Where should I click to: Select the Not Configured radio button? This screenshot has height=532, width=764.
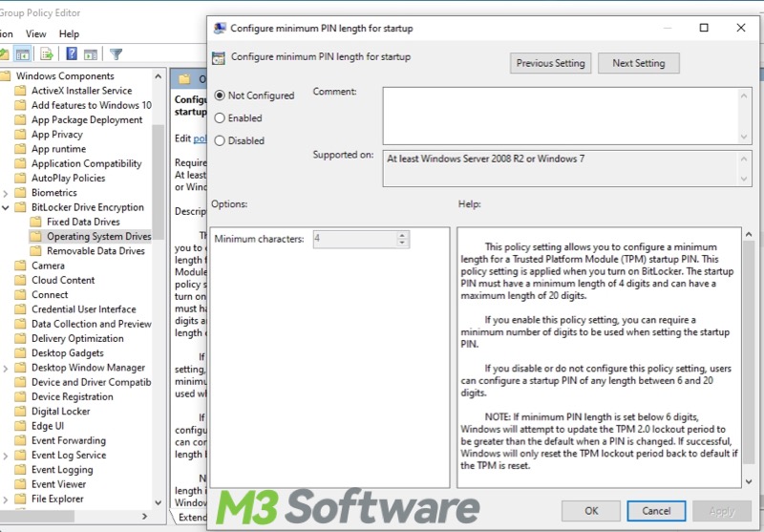coord(220,95)
